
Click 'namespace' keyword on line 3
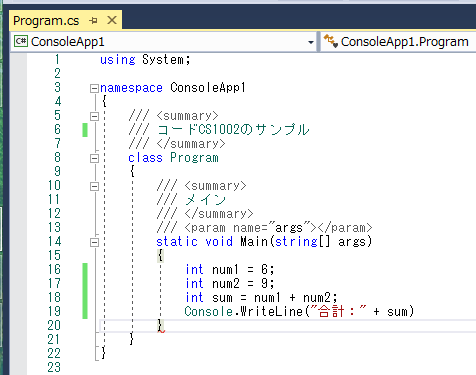(131, 88)
